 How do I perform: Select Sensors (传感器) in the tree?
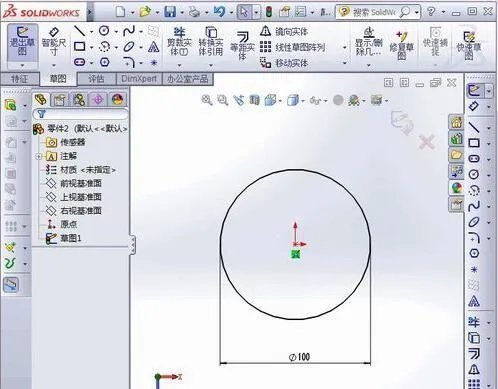pos(66,142)
